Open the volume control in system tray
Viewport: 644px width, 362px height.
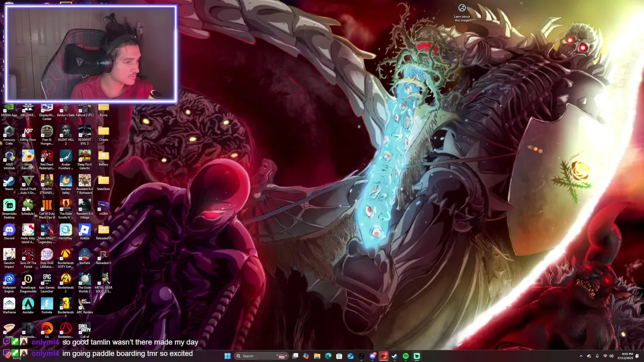612,356
